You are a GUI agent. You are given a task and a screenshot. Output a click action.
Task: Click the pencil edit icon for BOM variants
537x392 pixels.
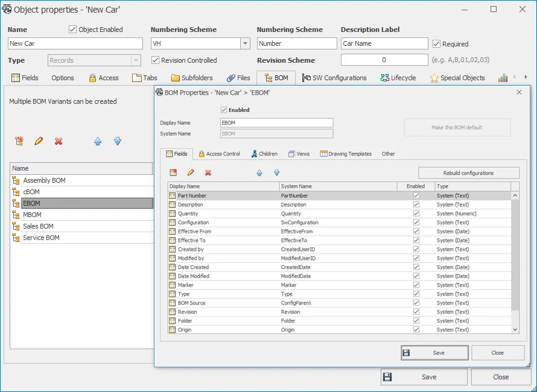point(39,141)
